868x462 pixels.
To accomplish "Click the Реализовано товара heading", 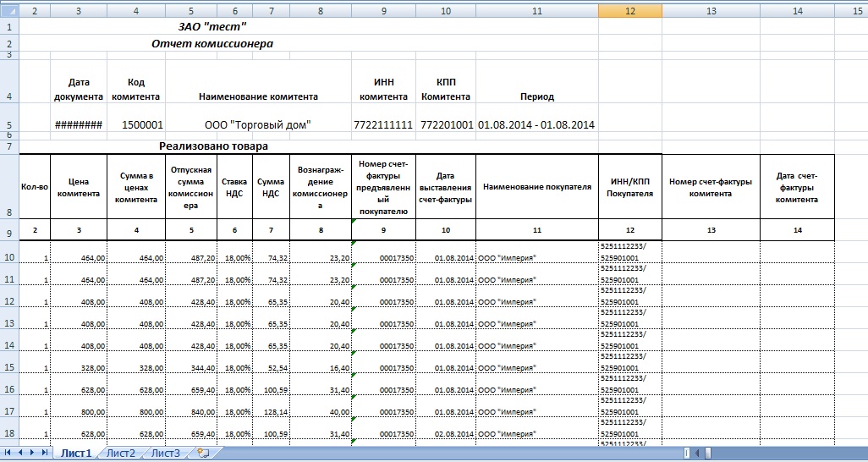I will tap(214, 146).
